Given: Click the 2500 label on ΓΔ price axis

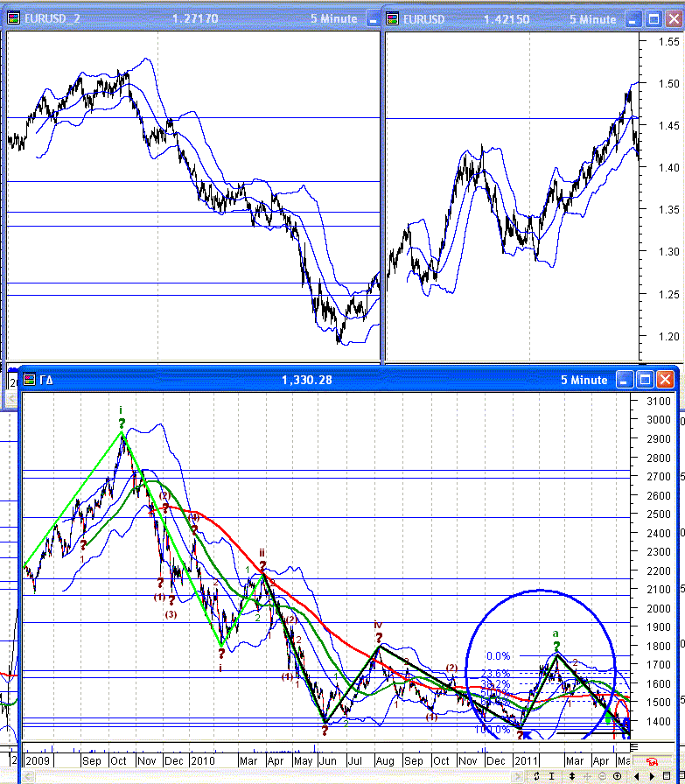Looking at the screenshot, I should click(x=659, y=514).
